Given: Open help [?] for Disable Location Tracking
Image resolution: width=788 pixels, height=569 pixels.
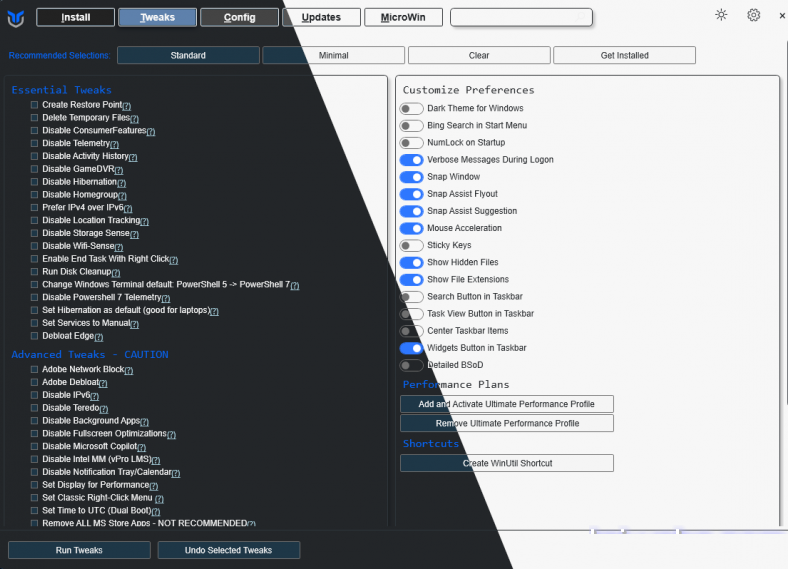Looking at the screenshot, I should 144,221.
